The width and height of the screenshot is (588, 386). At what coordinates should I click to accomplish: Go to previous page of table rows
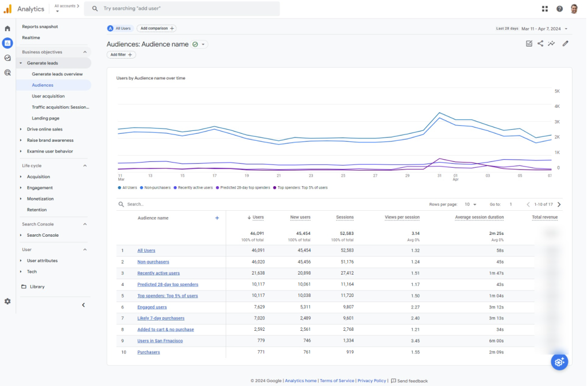(x=528, y=204)
